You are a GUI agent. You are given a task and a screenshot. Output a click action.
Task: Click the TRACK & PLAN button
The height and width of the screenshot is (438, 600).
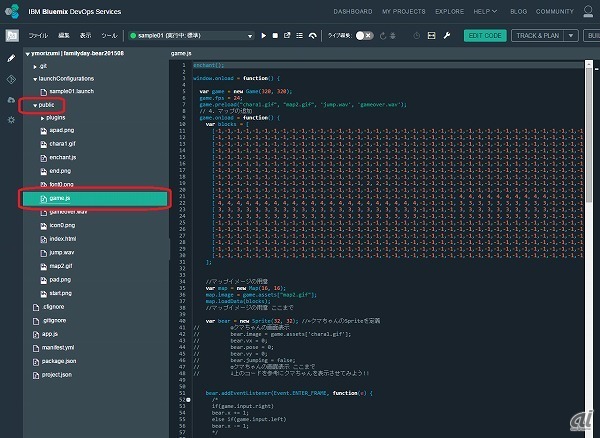[537, 35]
